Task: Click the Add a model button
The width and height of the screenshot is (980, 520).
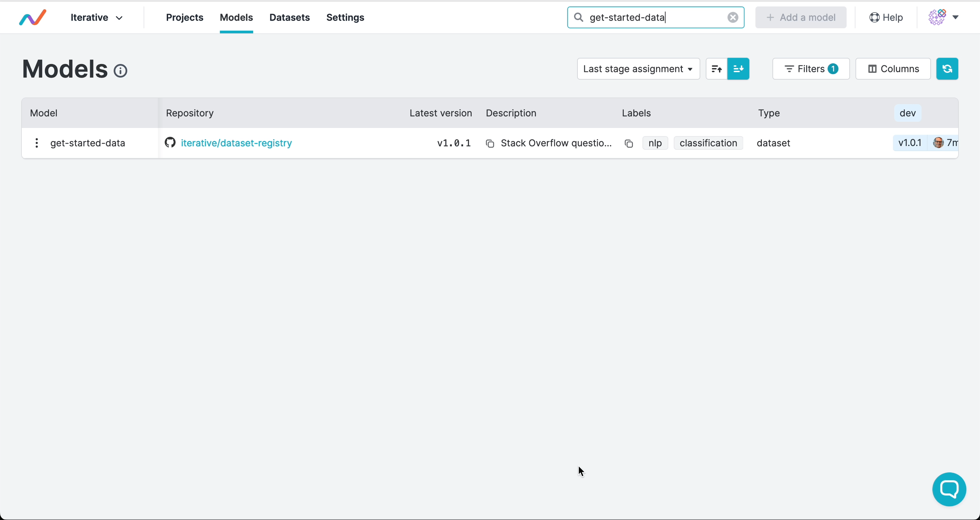Action: point(800,17)
